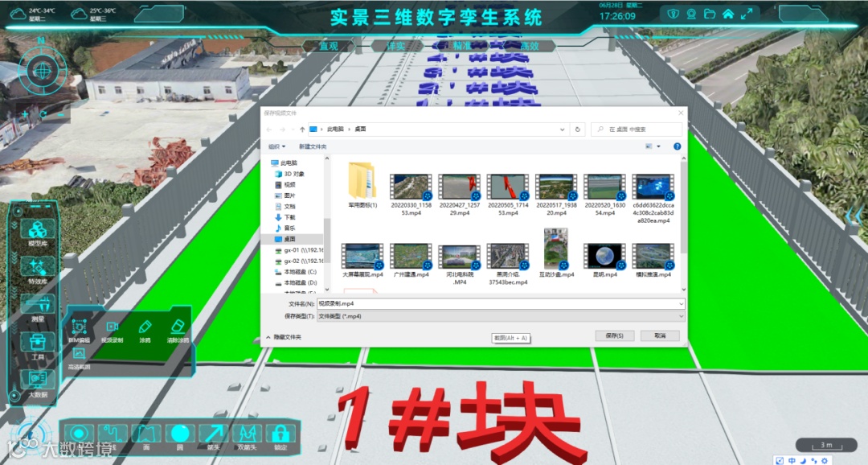
Task: Open the 保存类型 file type dropdown
Action: coord(501,316)
